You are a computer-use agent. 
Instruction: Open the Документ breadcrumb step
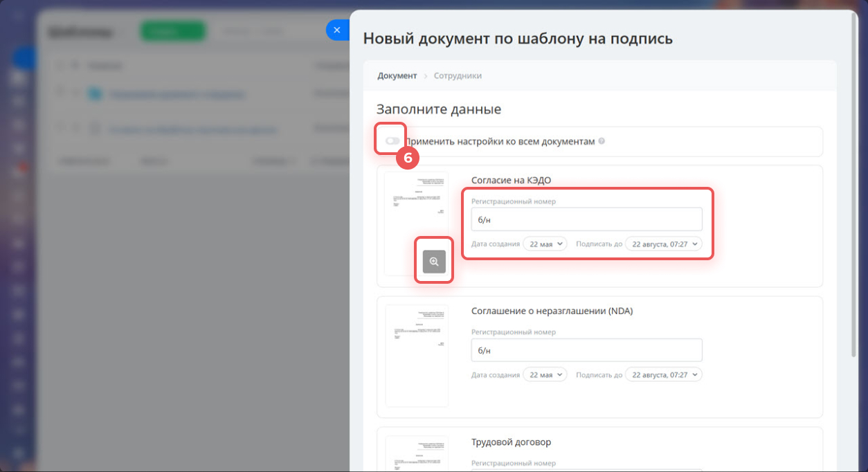[x=397, y=75]
